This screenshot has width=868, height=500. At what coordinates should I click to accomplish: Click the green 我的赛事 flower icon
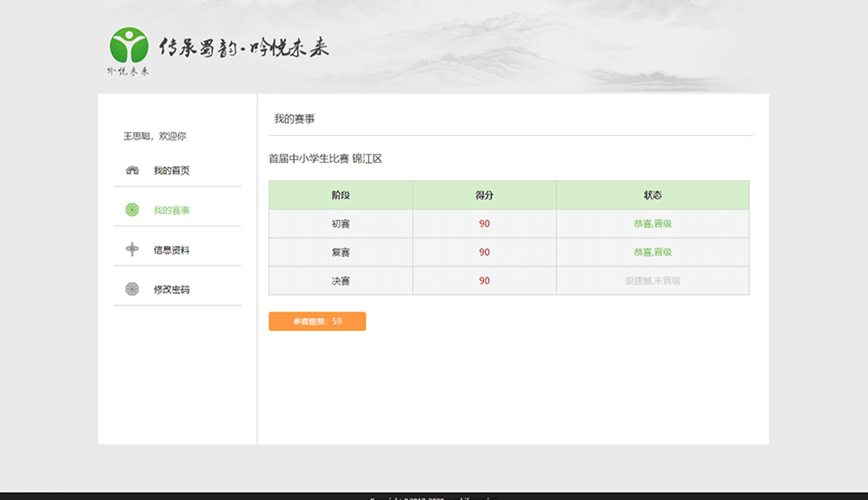pos(132,210)
